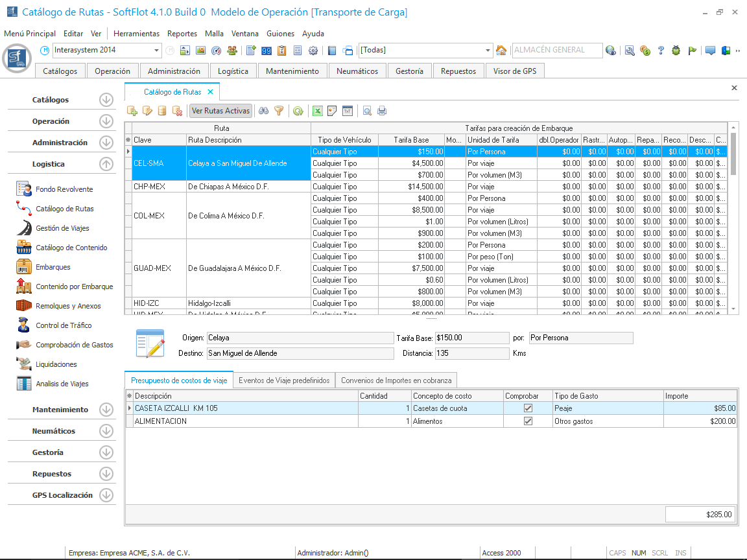Image resolution: width=747 pixels, height=560 pixels.
Task: Export routes with the Excel icon
Action: point(318,111)
